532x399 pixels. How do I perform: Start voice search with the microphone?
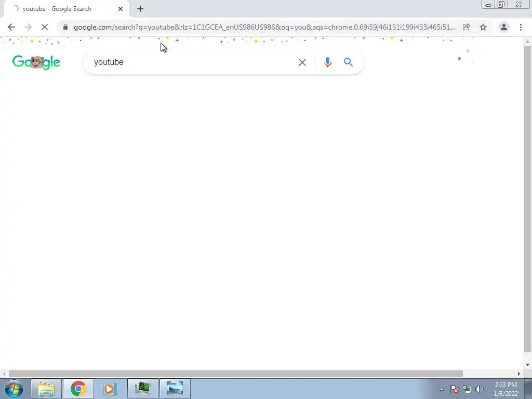[x=327, y=62]
